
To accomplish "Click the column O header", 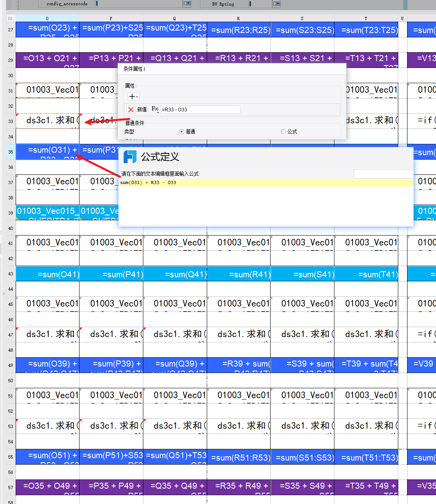I will [47, 18].
